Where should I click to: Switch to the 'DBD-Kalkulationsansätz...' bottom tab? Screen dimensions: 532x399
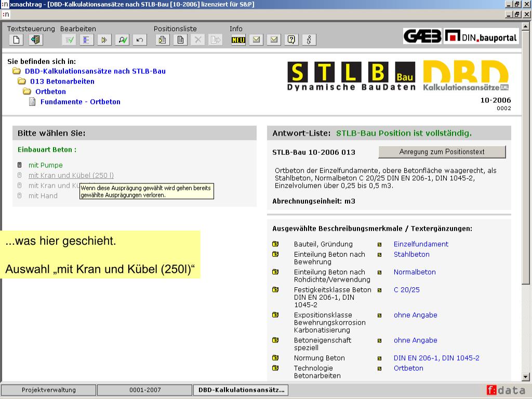tap(241, 390)
